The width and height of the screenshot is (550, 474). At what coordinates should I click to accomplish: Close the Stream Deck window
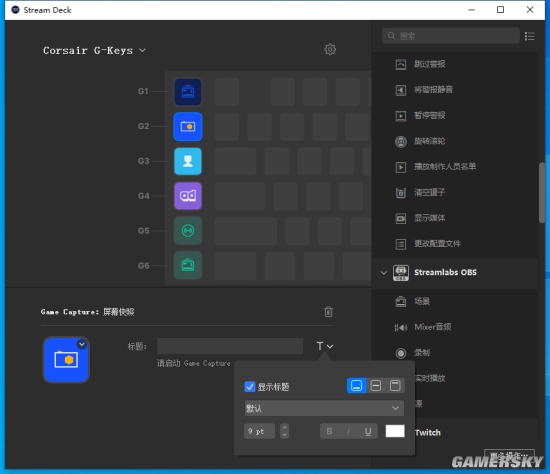click(x=530, y=10)
